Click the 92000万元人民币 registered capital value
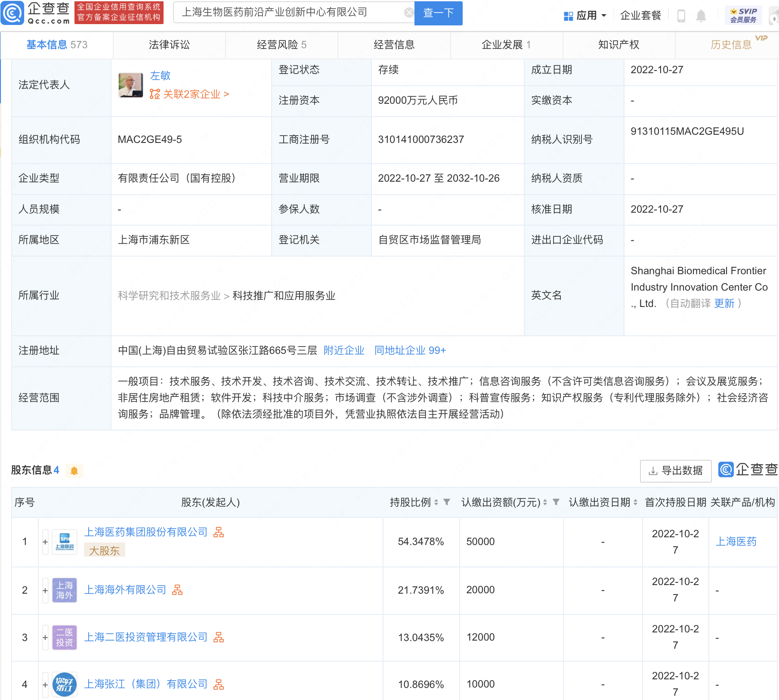Screen dimensions: 779x700 click(418, 100)
